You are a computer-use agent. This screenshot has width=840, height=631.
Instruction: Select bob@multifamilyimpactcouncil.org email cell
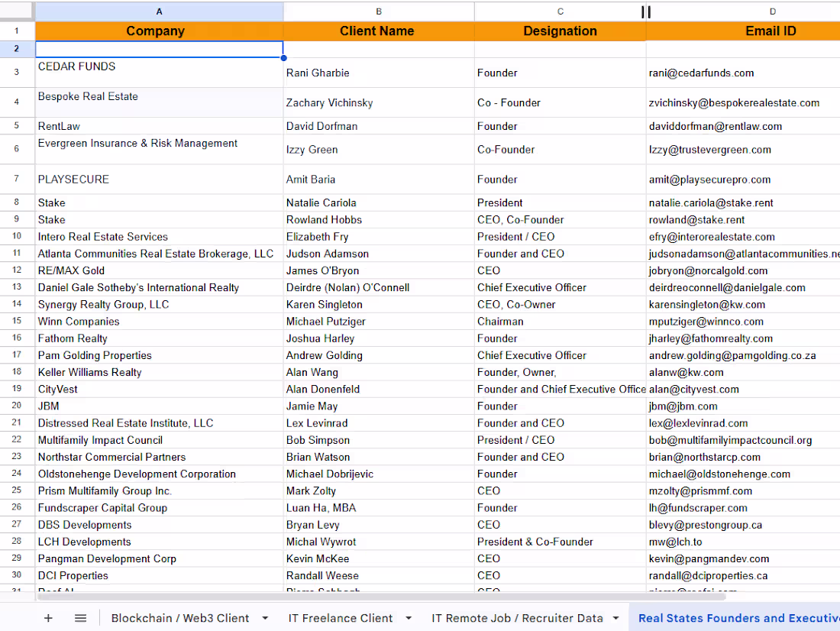coord(743,439)
